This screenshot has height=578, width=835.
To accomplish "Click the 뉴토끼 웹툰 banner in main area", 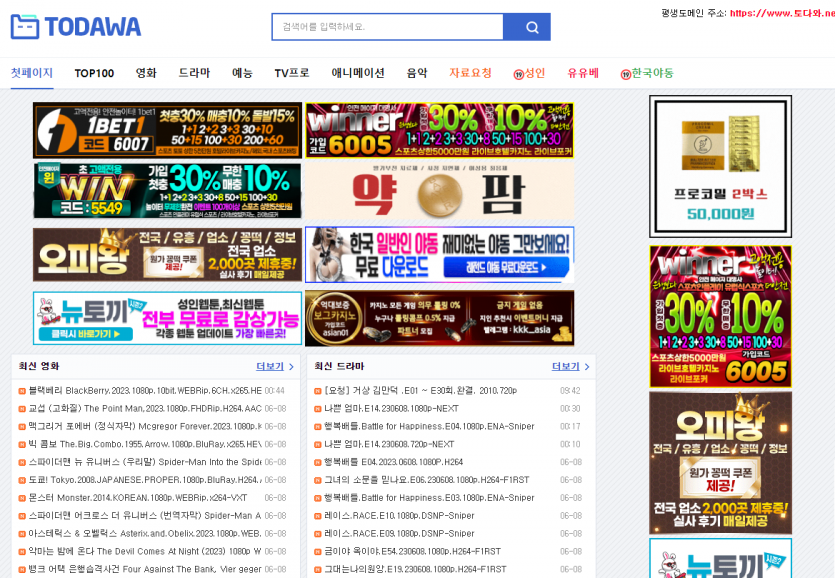I will coord(167,319).
